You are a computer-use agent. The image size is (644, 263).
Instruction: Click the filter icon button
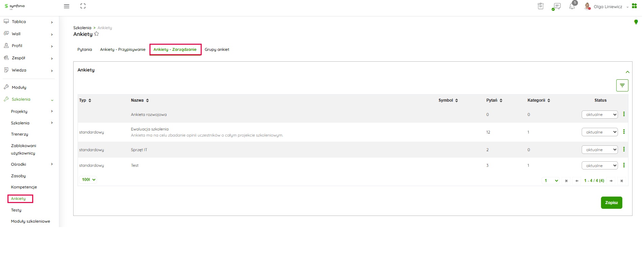click(622, 85)
